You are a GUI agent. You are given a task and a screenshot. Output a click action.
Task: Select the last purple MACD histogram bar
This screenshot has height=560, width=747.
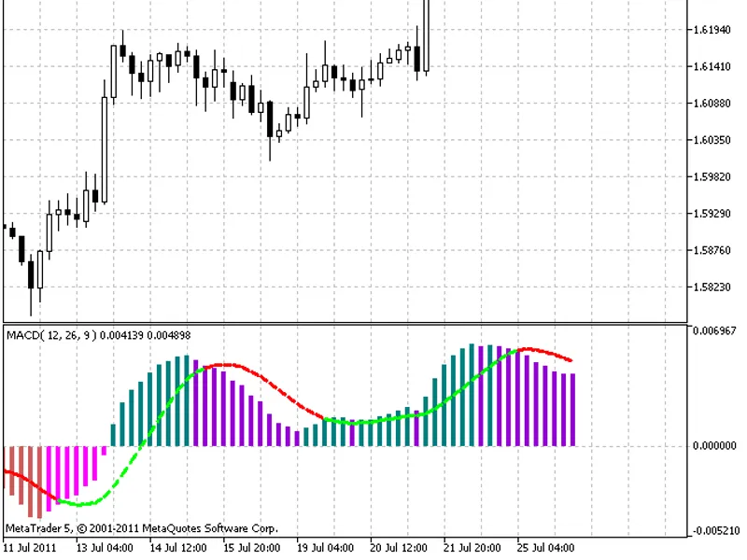572,410
